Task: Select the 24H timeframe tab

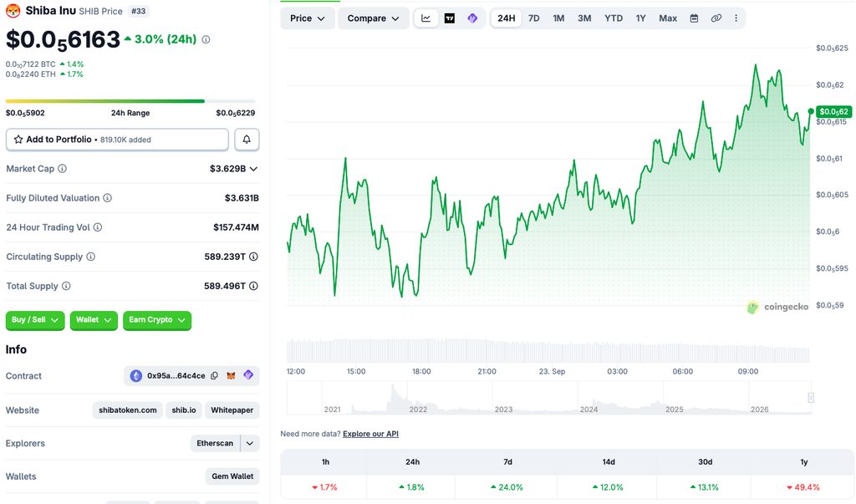Action: [x=506, y=18]
